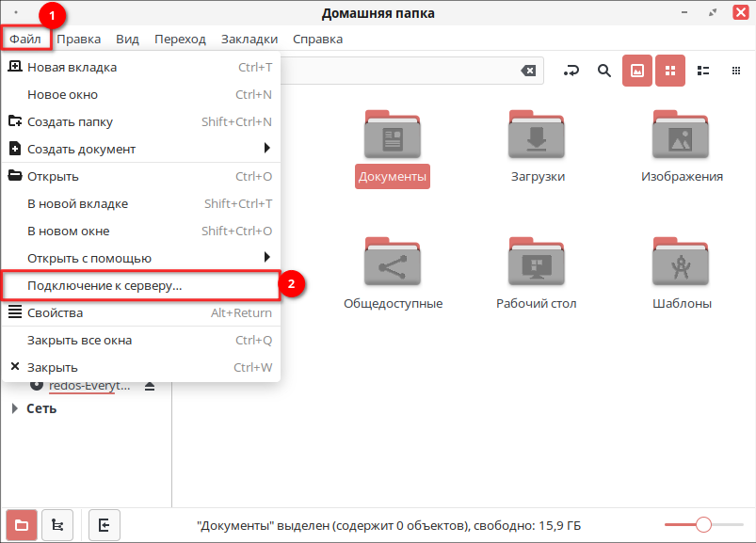Choose Закрыть menu entry

pos(141,367)
